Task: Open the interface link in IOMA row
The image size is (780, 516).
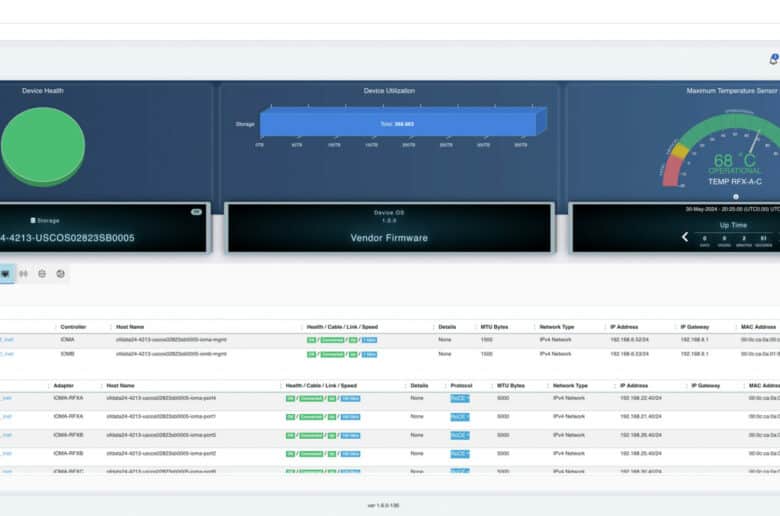Action: pyautogui.click(x=6, y=340)
